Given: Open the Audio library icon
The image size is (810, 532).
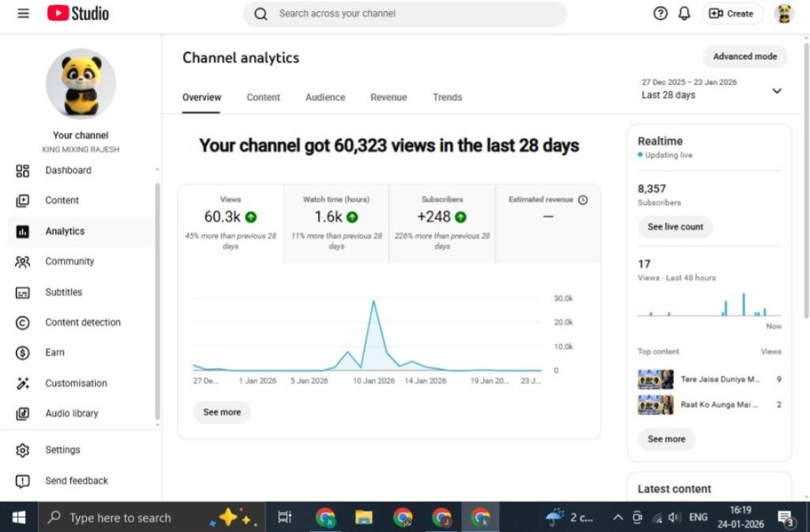Looking at the screenshot, I should pyautogui.click(x=23, y=413).
